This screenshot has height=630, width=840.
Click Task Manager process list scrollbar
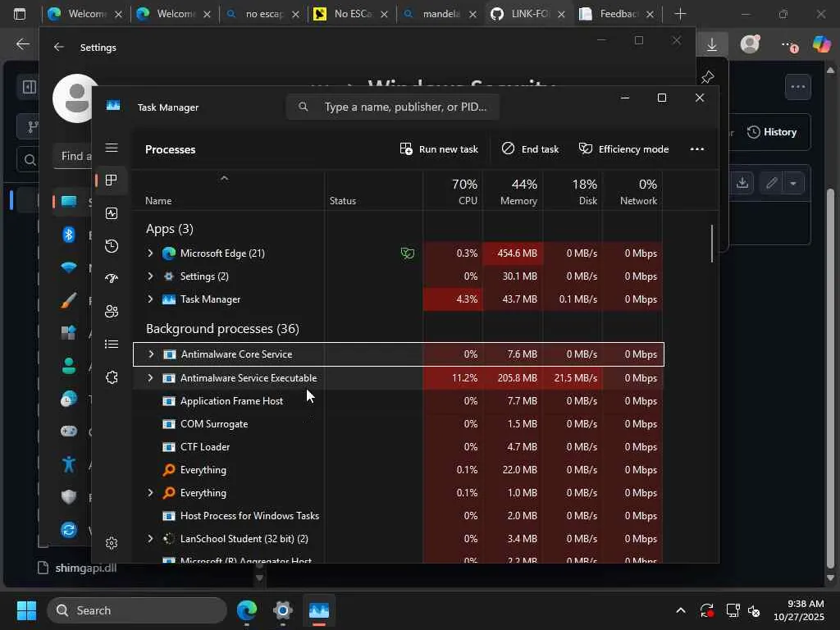(712, 244)
